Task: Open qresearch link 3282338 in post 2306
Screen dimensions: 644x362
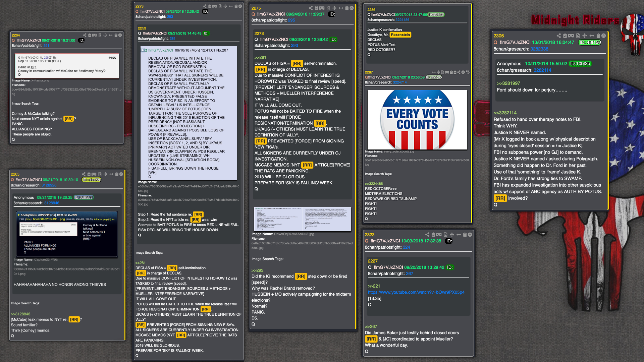Action: (x=539, y=49)
